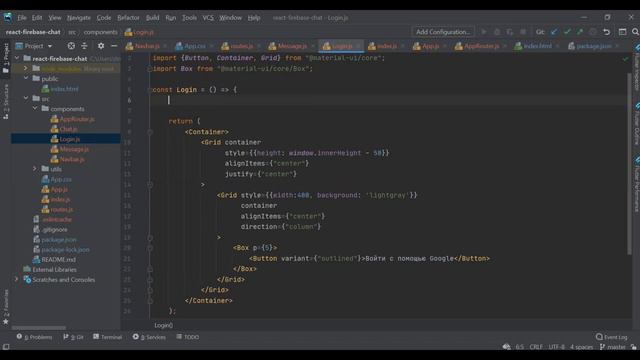This screenshot has width=640, height=360.
Task: Fold code at the Container line gutter
Action: [150, 132]
